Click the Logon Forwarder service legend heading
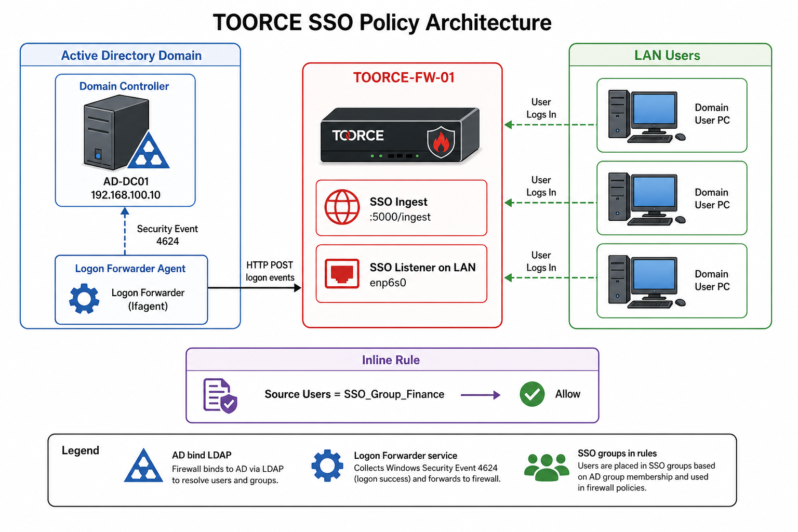Viewport: 798px width, 532px height. pos(406,456)
